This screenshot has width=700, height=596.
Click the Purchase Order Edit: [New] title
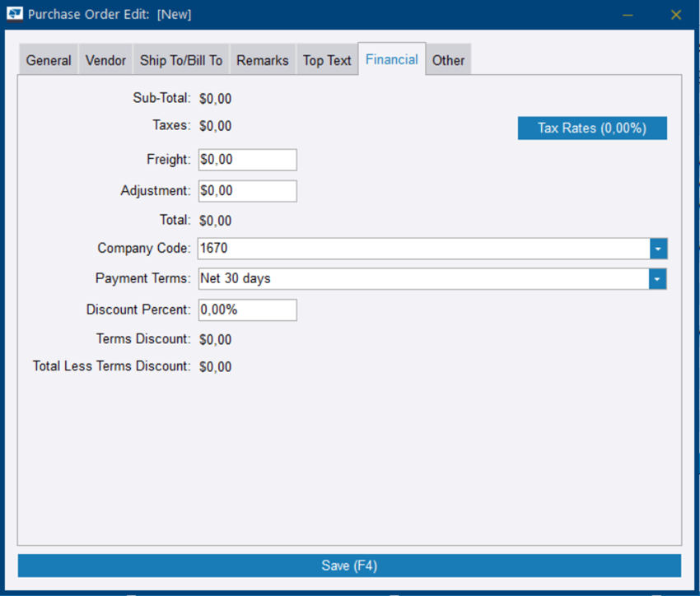point(110,14)
